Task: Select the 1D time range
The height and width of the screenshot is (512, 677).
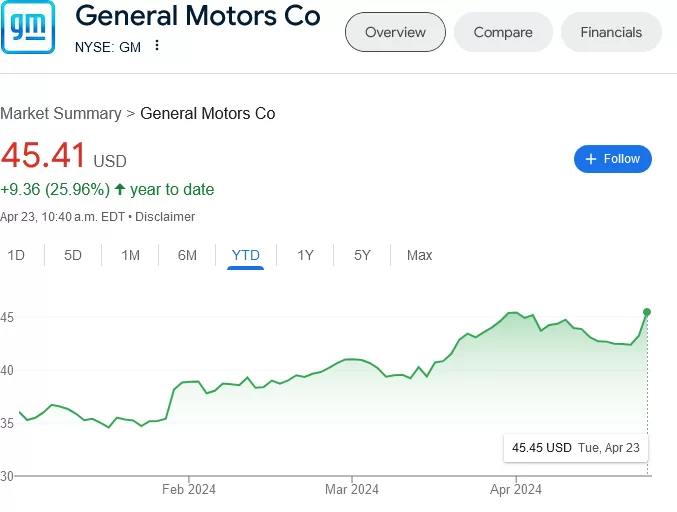Action: 16,255
